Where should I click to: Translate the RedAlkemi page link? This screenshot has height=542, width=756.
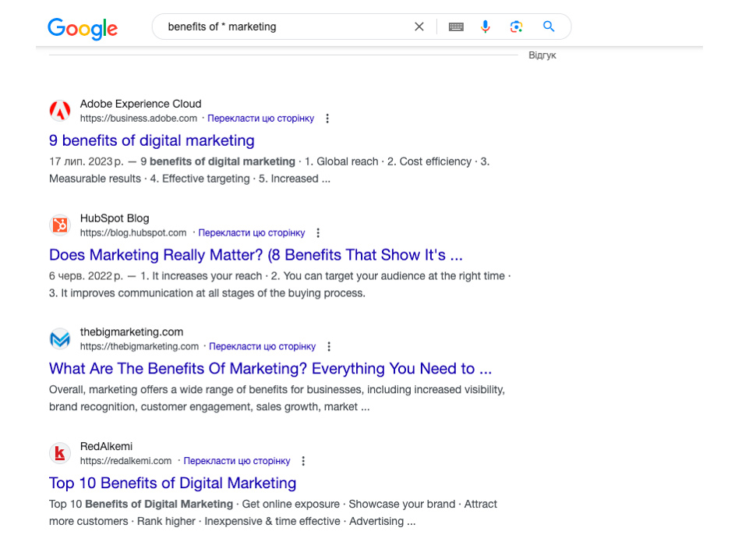point(237,461)
